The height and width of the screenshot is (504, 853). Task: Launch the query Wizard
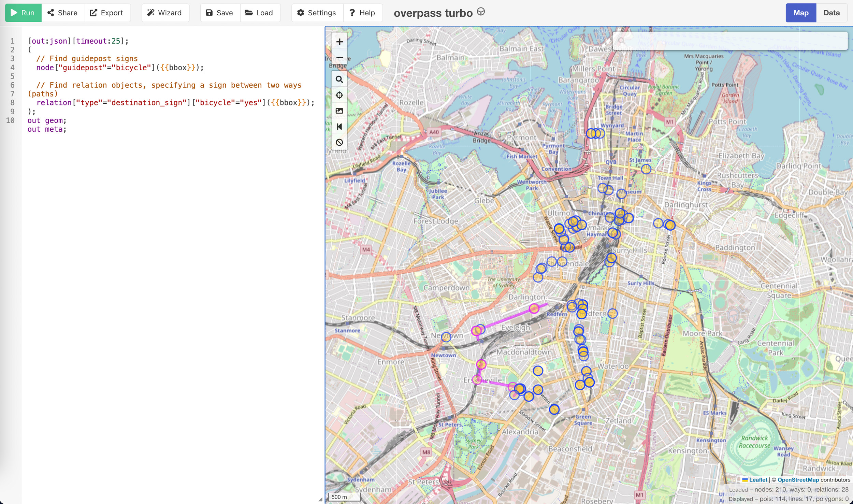(x=165, y=13)
